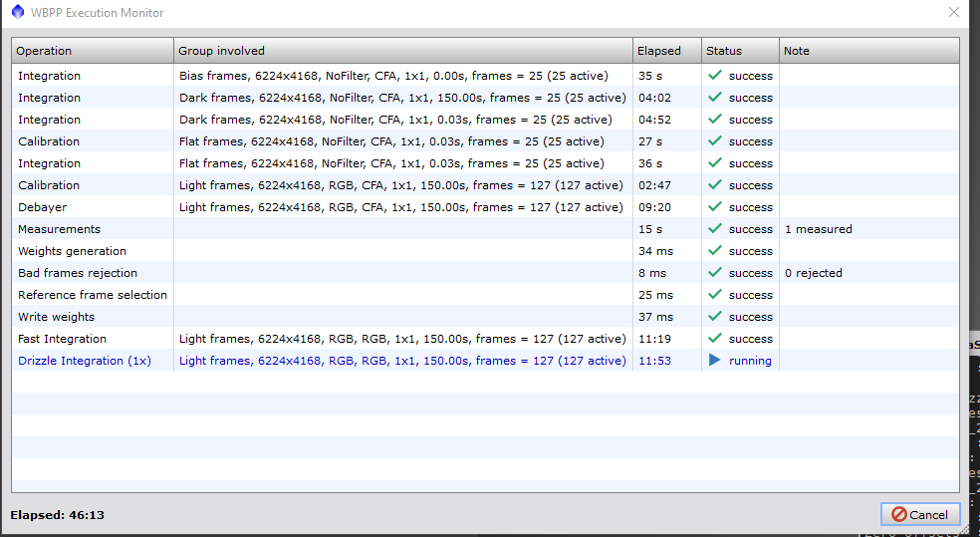Click the green checkmark on Write weights row
The image size is (980, 537).
(715, 317)
